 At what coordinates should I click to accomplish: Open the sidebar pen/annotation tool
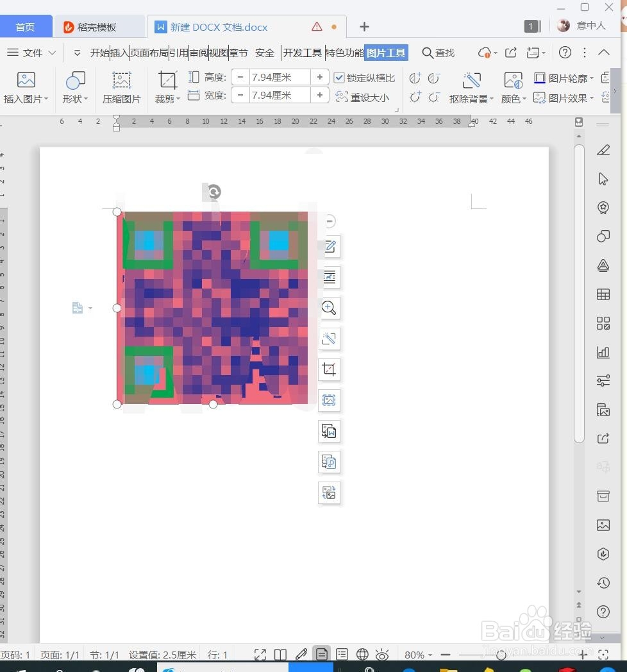point(603,150)
